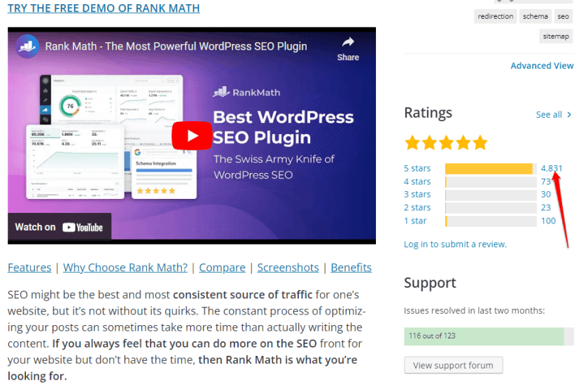Open 2 stars reviews link
The width and height of the screenshot is (588, 386).
[x=417, y=207]
